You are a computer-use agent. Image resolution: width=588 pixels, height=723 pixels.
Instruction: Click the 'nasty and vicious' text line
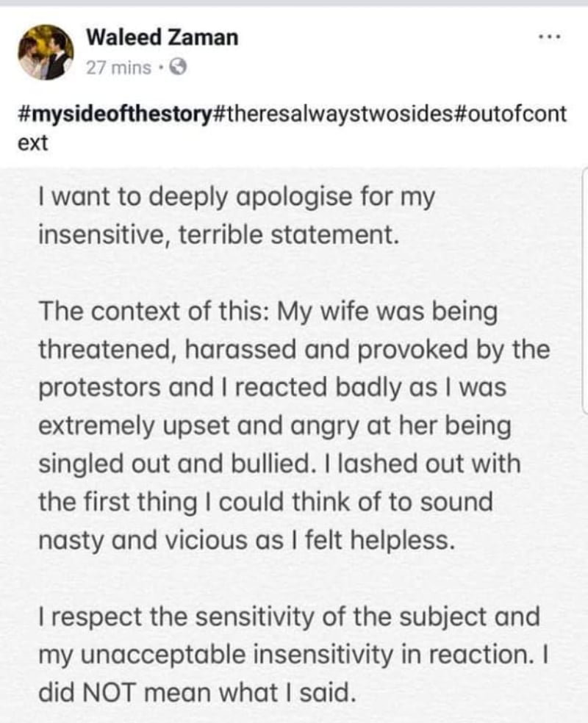click(x=246, y=540)
